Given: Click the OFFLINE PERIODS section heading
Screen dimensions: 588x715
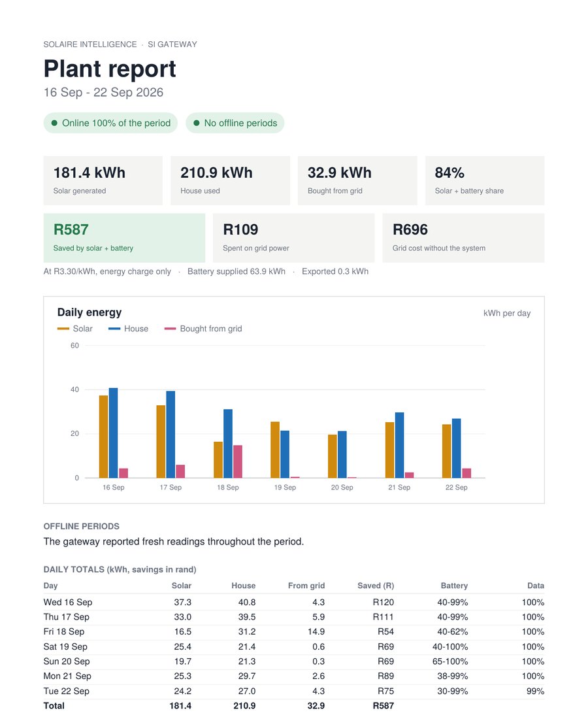Looking at the screenshot, I should [x=82, y=526].
